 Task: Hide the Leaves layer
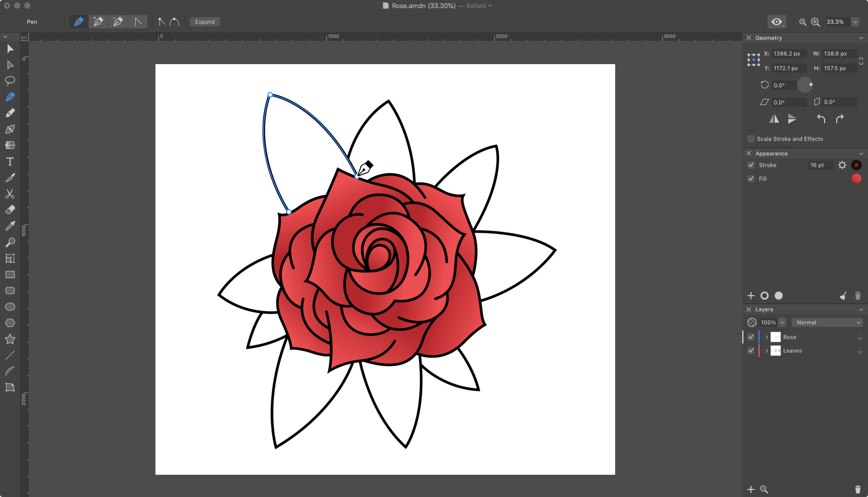point(751,351)
